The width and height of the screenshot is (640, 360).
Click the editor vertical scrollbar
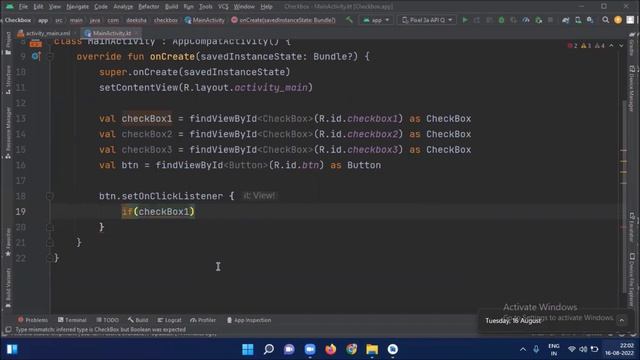(624, 196)
